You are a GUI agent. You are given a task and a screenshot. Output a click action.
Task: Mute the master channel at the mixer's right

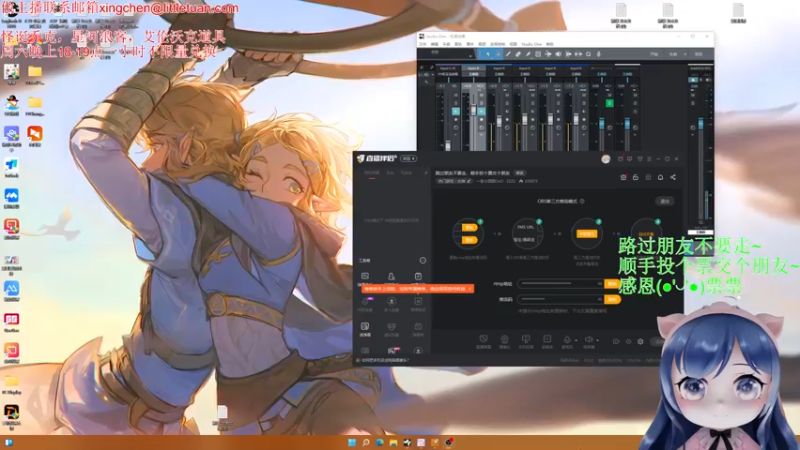pos(693,95)
